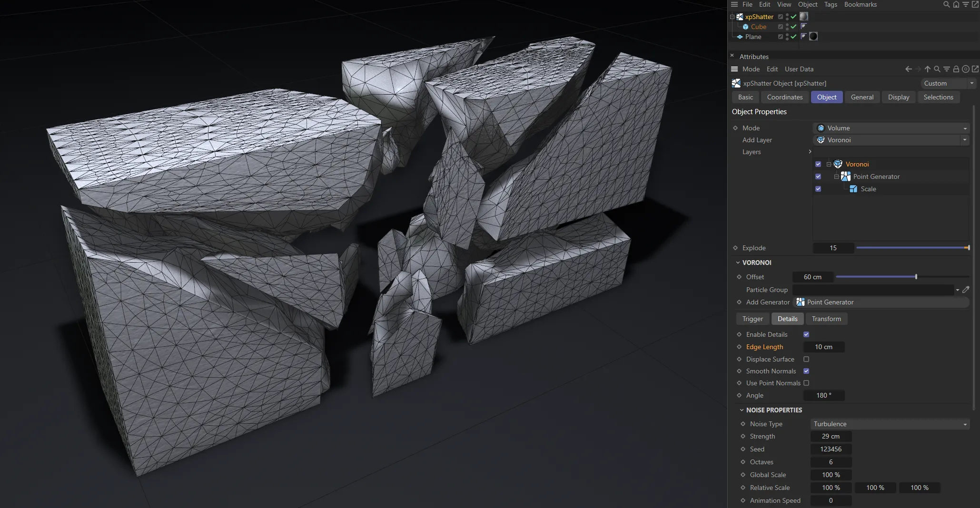Screen dimensions: 980x508
Task: Open the Mode Volume dropdown
Action: [891, 128]
